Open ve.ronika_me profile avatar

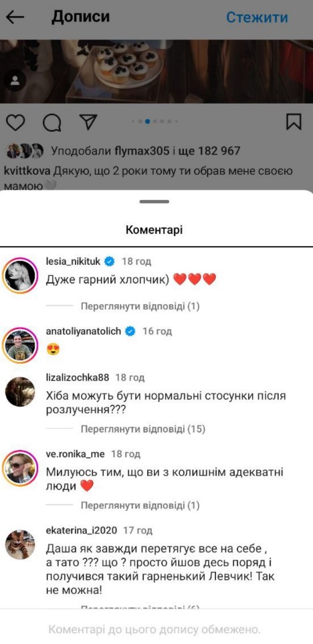[x=20, y=467]
